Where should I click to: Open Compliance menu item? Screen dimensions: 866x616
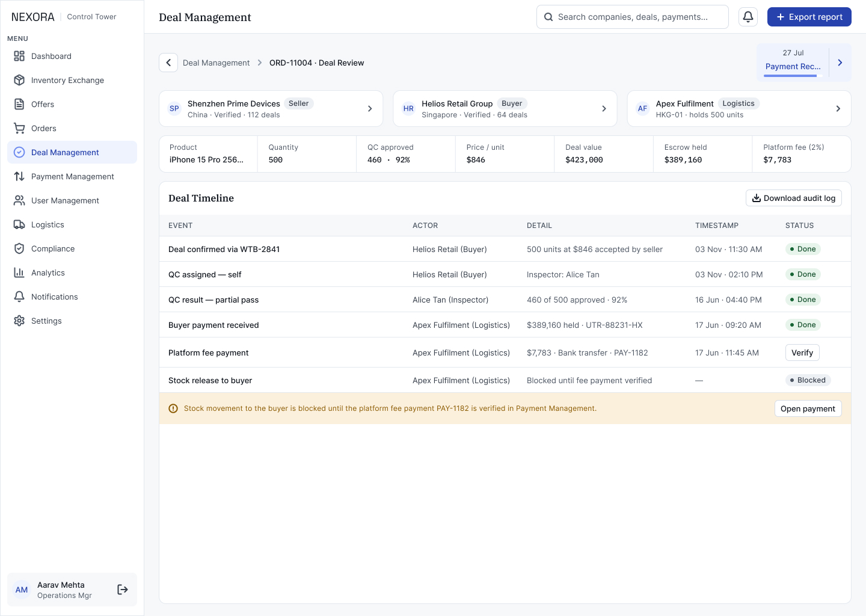coord(72,248)
